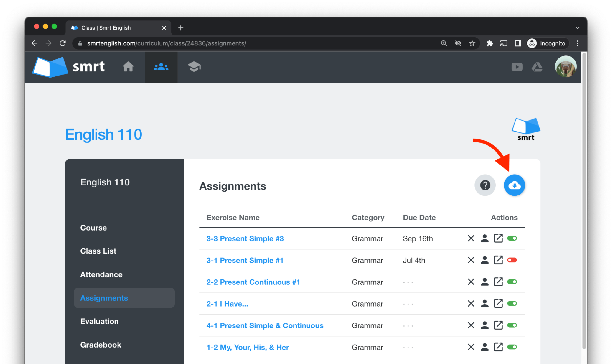Go to the home icon in navbar
Viewport: 612px width, 364px height.
tap(128, 67)
